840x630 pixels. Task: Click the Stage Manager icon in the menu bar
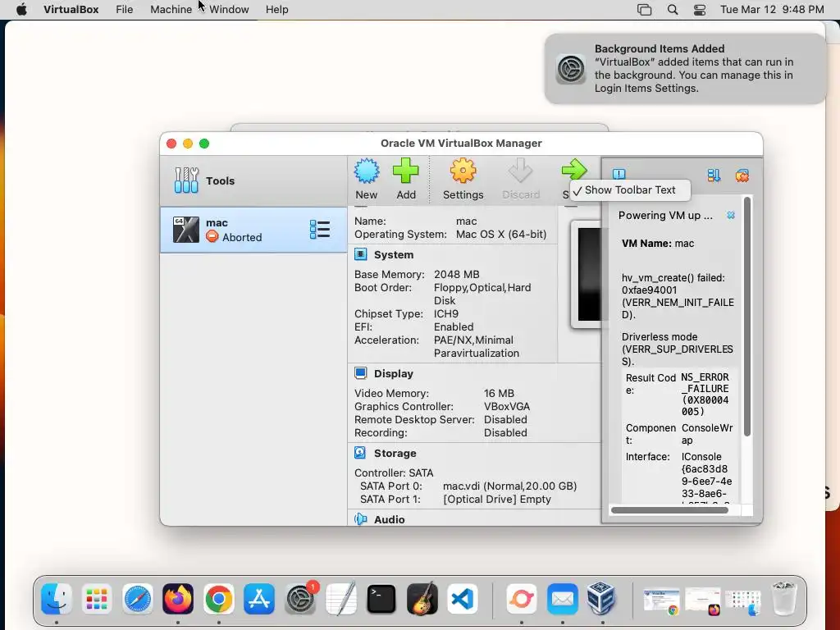pyautogui.click(x=645, y=9)
